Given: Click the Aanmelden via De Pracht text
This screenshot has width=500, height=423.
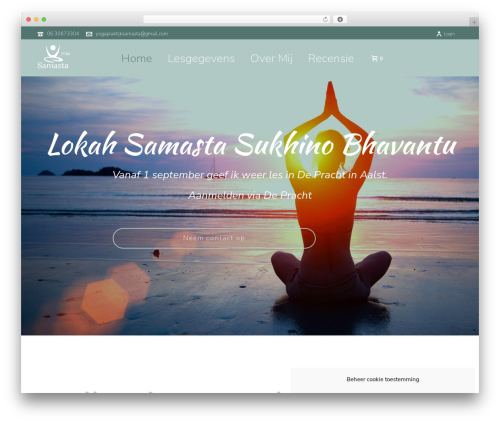Looking at the screenshot, I should coord(250,195).
